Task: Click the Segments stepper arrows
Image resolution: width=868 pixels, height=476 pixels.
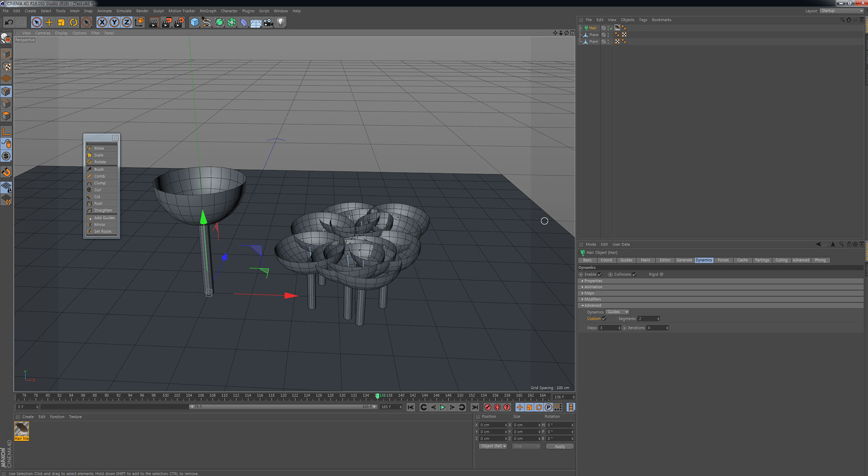Action: [658, 319]
